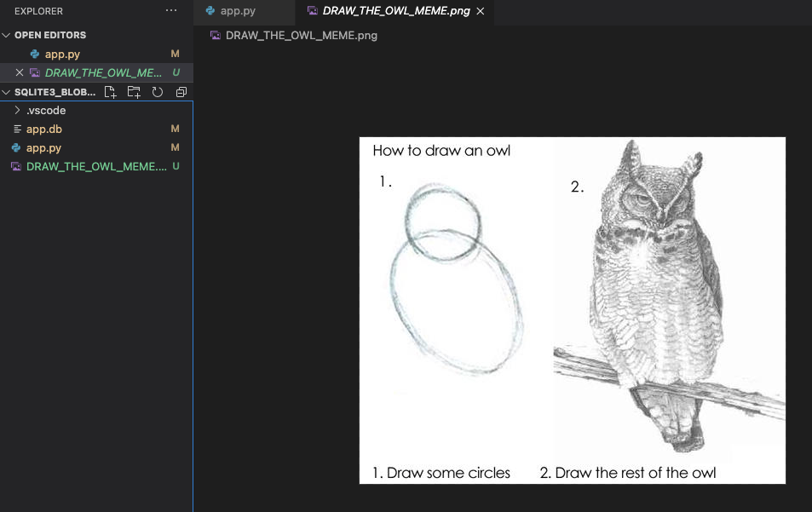This screenshot has height=512, width=812.
Task: Collapse the SQLITE3_BLOB folder section
Action: [6, 92]
